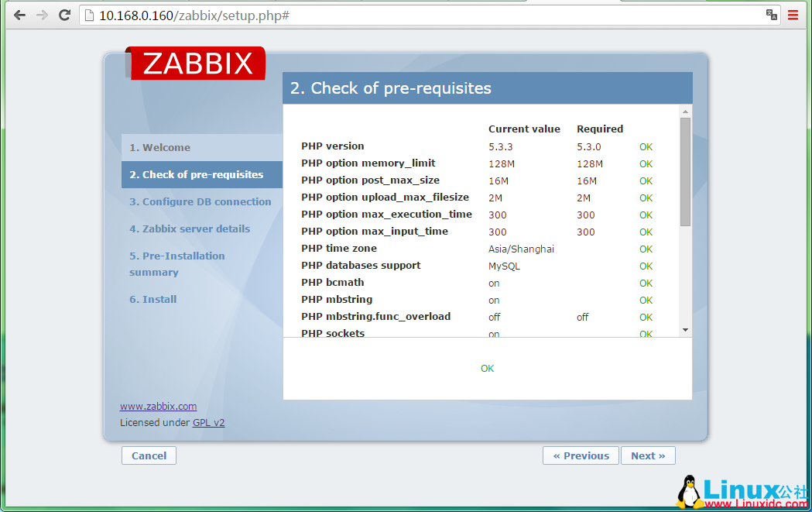
Task: Select the '1. Welcome' setup step
Action: [159, 146]
